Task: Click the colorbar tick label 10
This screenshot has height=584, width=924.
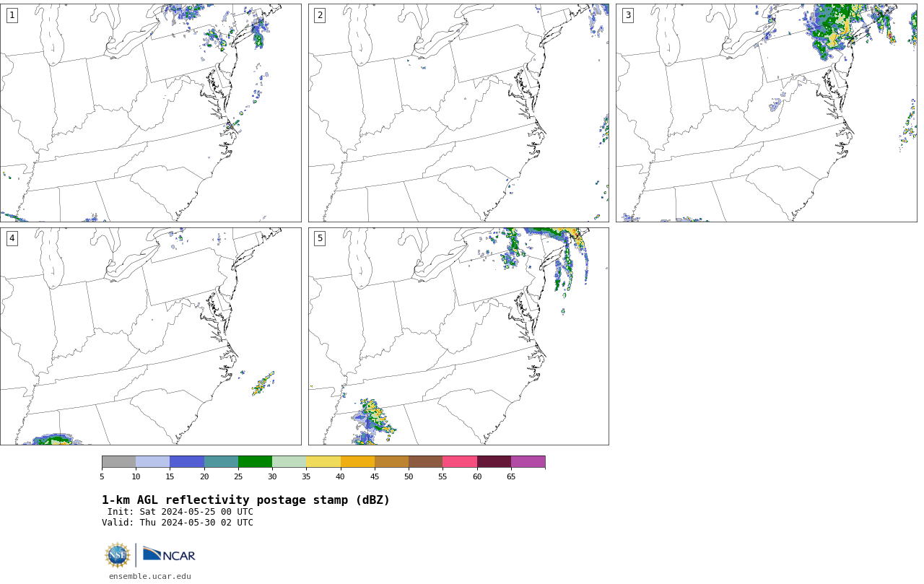Action: pos(136,476)
